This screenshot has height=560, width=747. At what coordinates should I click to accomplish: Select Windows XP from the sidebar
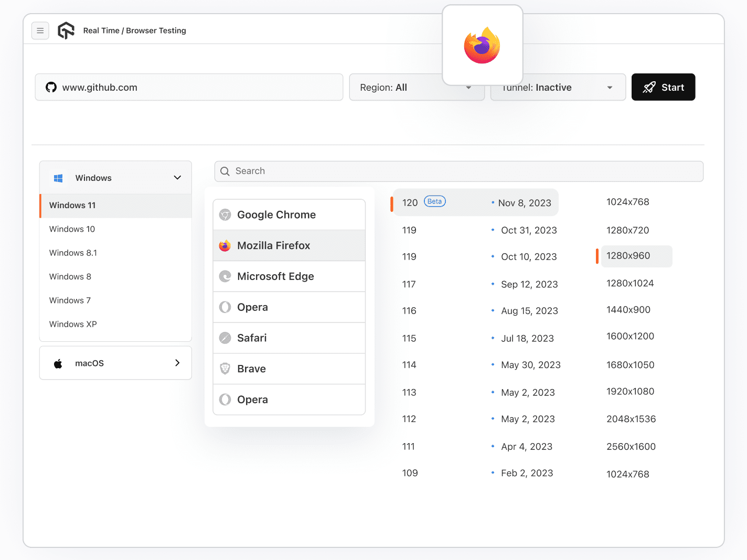point(73,324)
